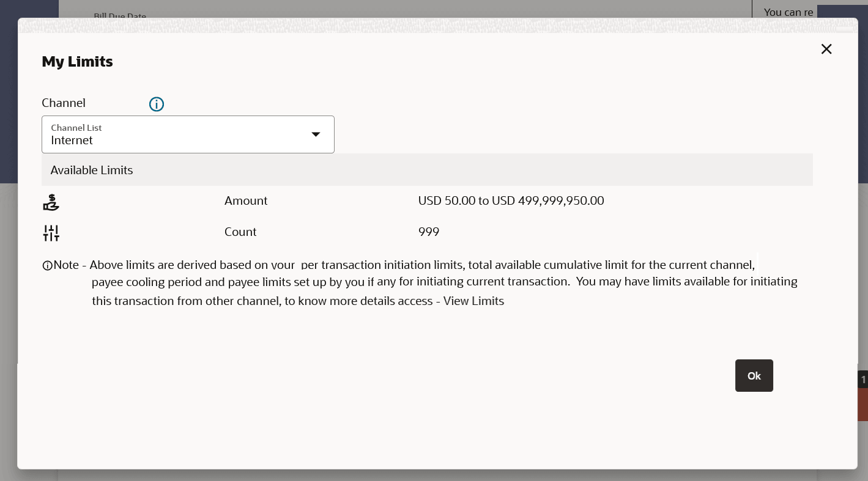Click the info icon before the Note
This screenshot has width=868, height=481.
coord(47,266)
